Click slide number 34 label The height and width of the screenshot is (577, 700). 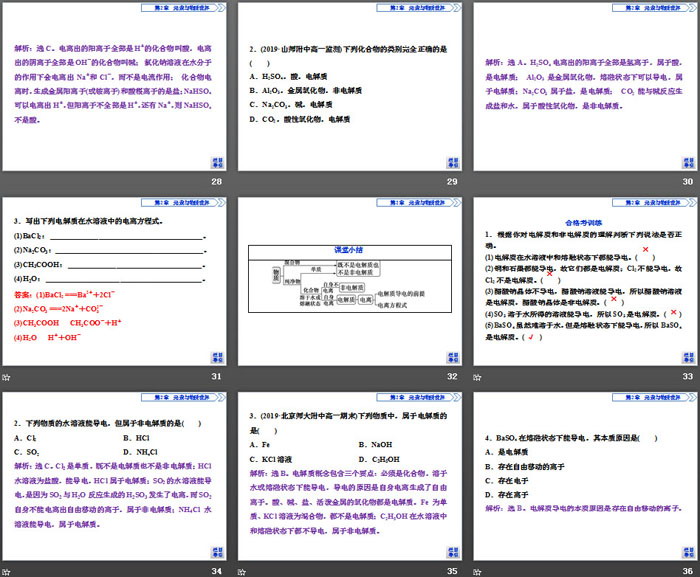tap(217, 571)
